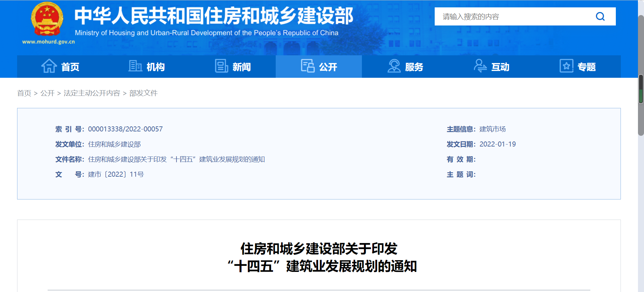This screenshot has width=644, height=292.
Task: Click the headset person icon for 服务
Action: pyautogui.click(x=394, y=66)
